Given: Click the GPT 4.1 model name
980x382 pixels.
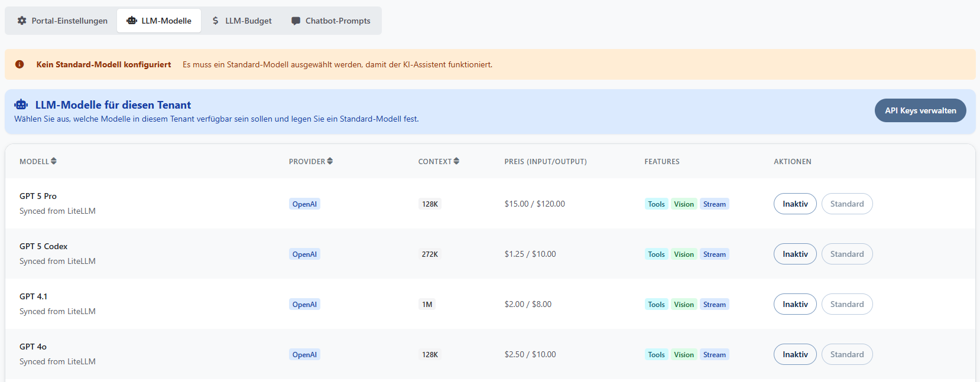Looking at the screenshot, I should click(x=33, y=296).
